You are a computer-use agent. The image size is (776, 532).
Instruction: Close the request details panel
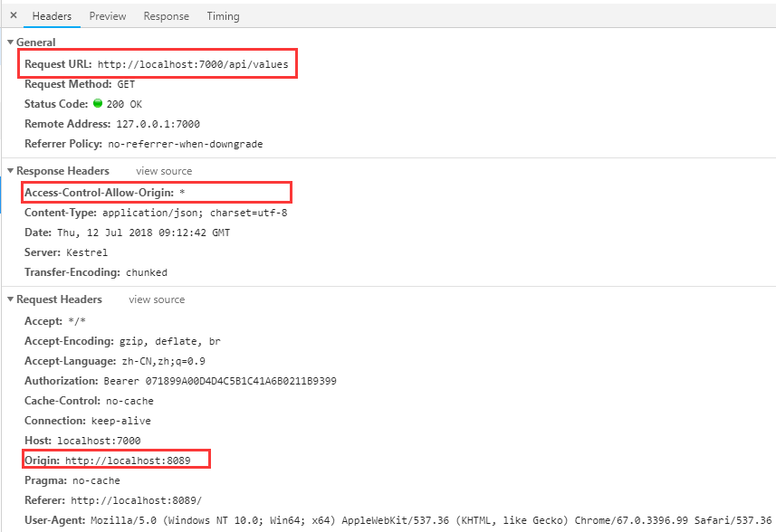pyautogui.click(x=14, y=15)
